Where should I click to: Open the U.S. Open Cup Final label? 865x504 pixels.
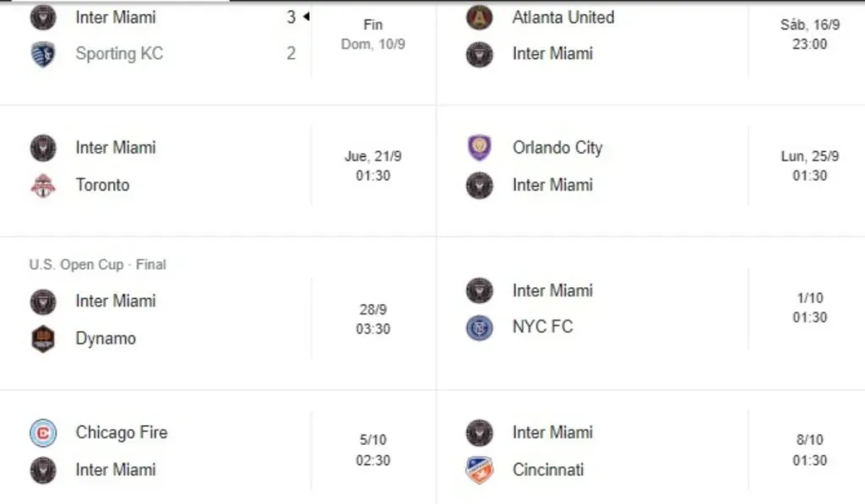(x=97, y=264)
